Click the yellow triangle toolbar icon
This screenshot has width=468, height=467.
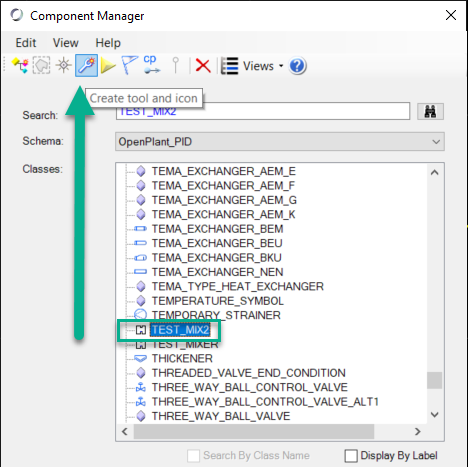coord(108,65)
